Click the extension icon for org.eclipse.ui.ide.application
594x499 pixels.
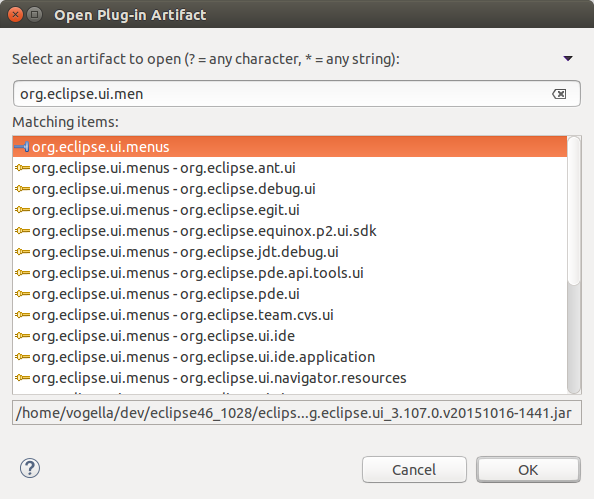[x=22, y=357]
